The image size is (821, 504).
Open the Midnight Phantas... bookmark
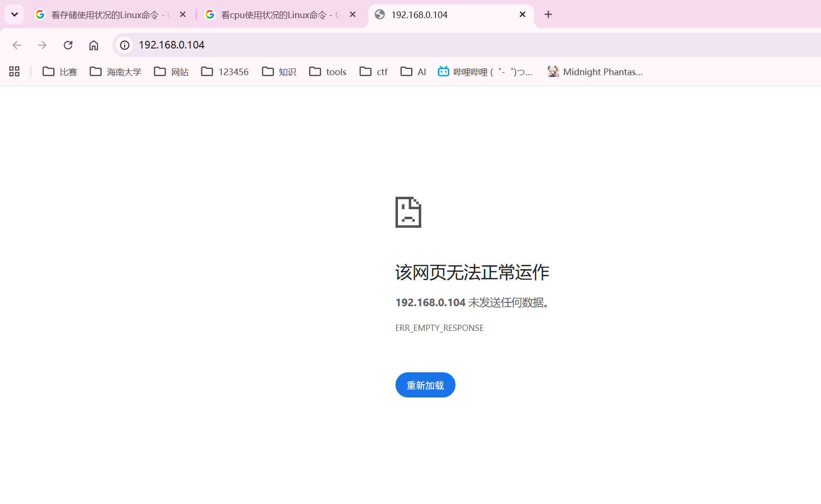click(595, 72)
